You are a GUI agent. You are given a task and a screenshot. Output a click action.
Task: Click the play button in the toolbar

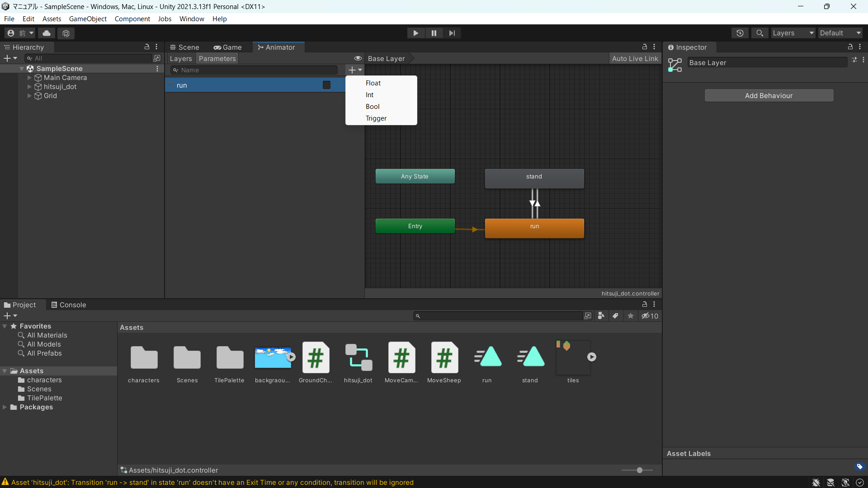tap(415, 33)
